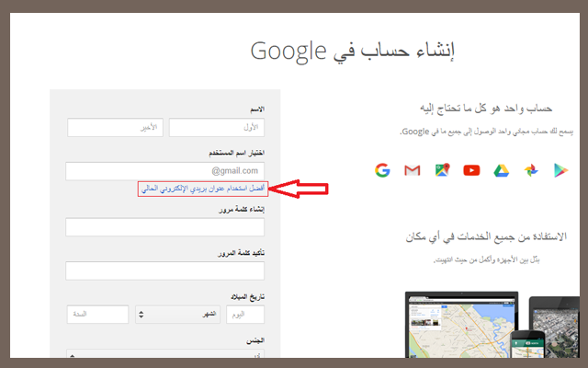This screenshot has width=588, height=368.
Task: Click the create password field
Action: click(x=165, y=226)
